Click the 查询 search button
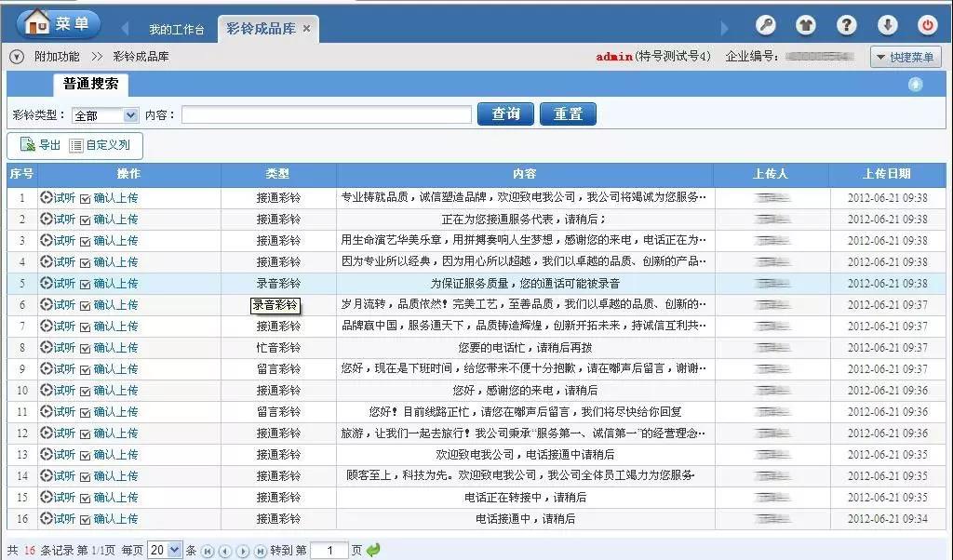Screen dimensions: 953x560 pyautogui.click(x=505, y=114)
